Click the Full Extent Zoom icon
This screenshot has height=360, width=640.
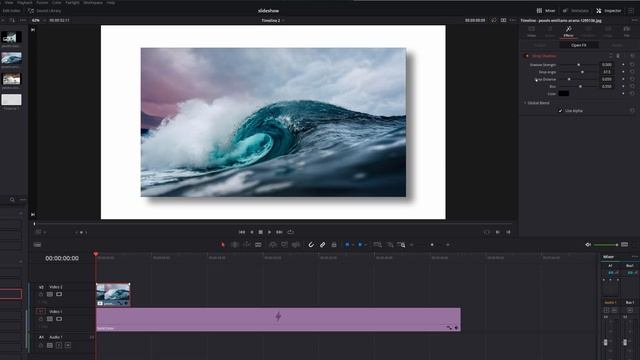pos(378,244)
